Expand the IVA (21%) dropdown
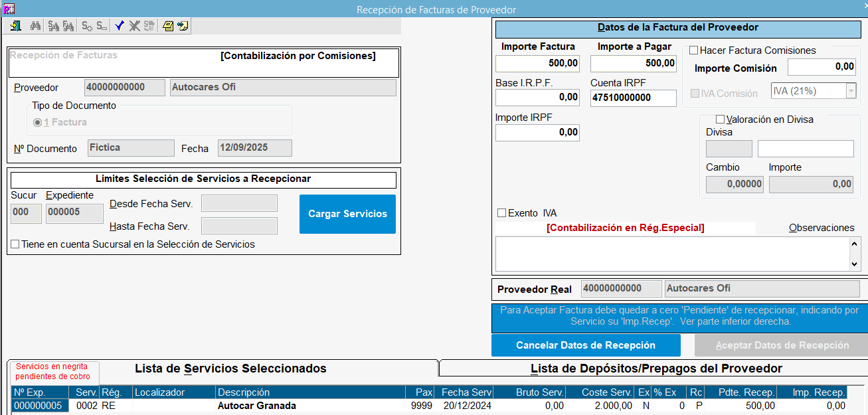 click(x=851, y=92)
